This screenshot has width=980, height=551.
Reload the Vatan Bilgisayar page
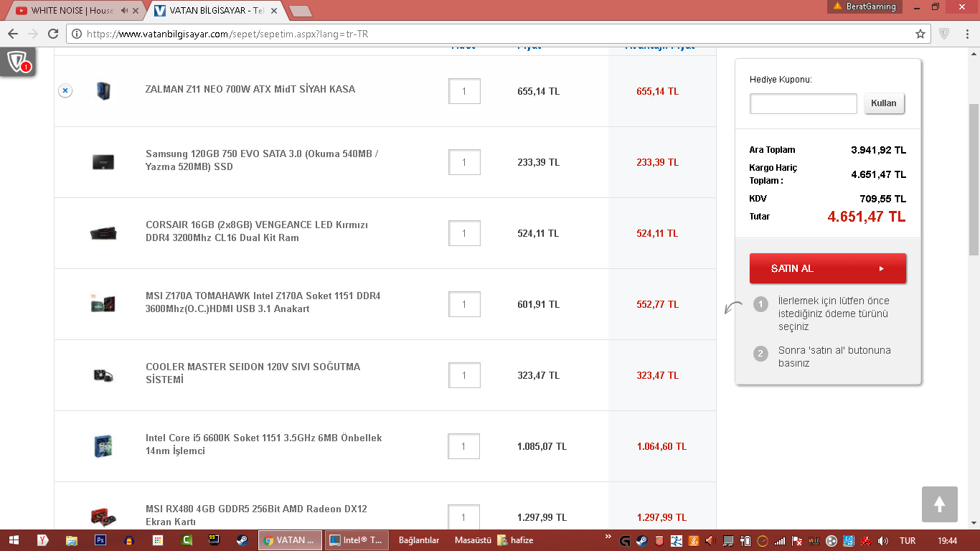click(53, 34)
